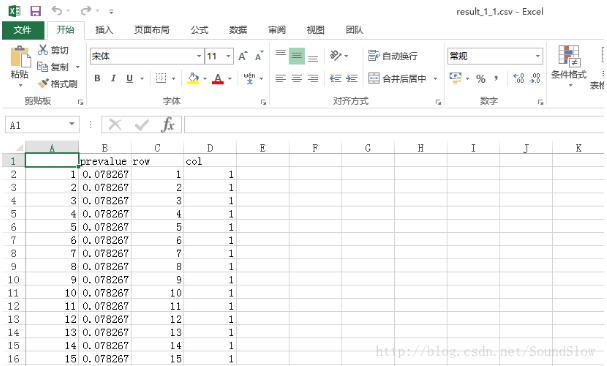The image size is (607, 366).
Task: Toggle wrap text (自动换行)
Action: pos(393,56)
